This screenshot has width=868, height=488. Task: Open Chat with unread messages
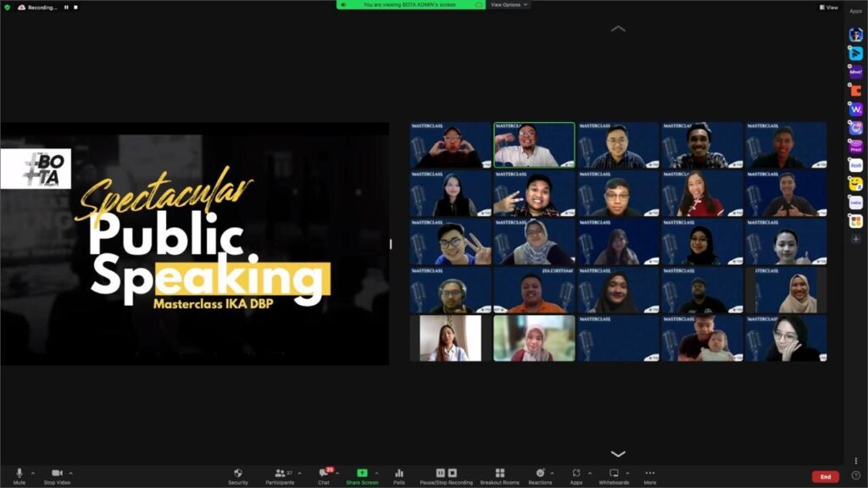(324, 474)
